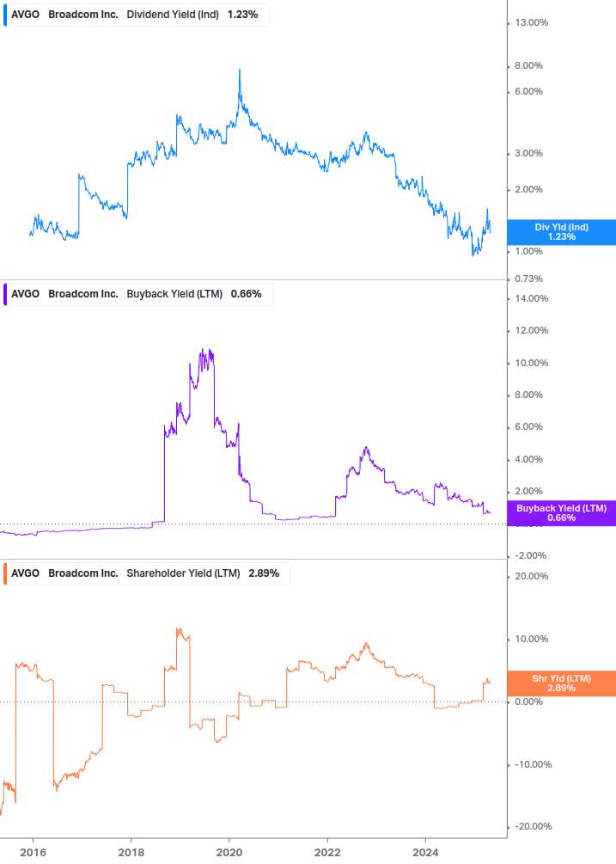Click the AVGO ticker in the buyback panel
616x864 pixels.
click(x=25, y=294)
